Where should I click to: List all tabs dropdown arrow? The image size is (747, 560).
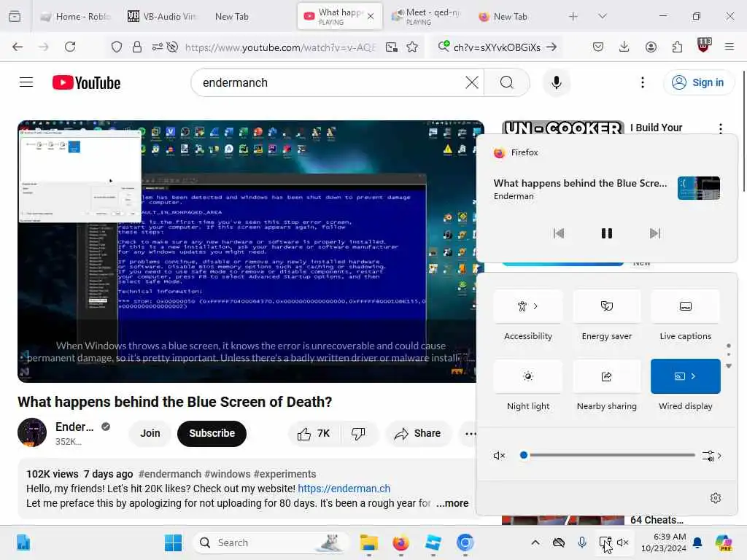602,17
